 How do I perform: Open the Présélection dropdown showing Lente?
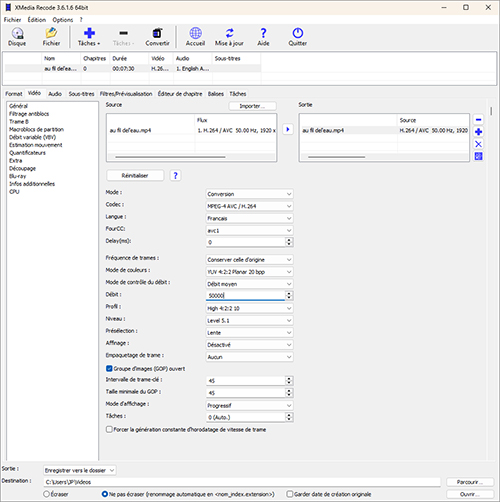[249, 333]
